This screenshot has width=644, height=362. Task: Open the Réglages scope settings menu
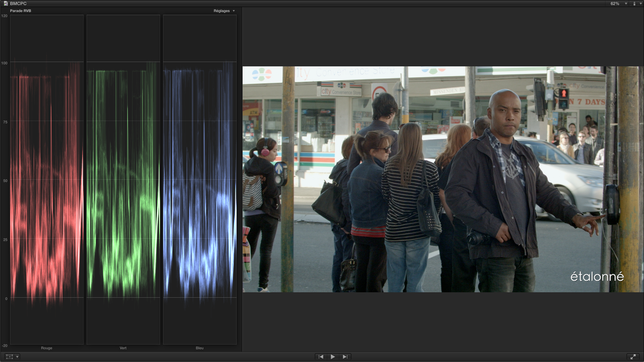click(224, 11)
